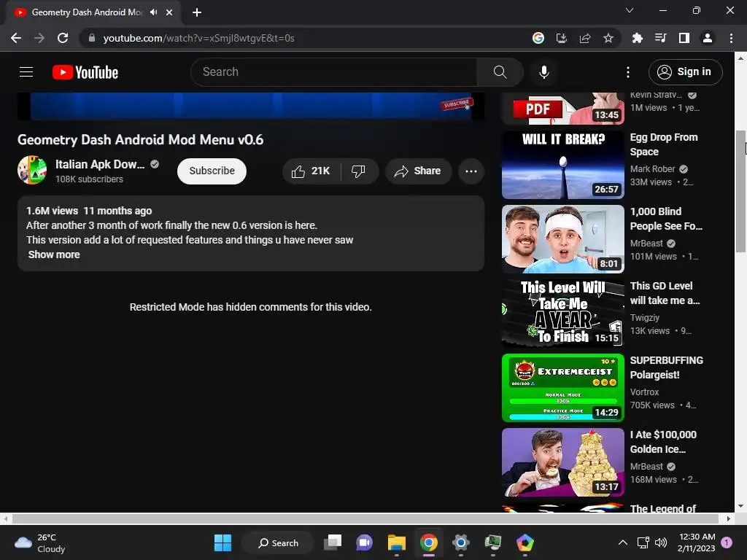Screen dimensions: 747x560
Task: Open Chrome from the taskbar
Action: pos(429,542)
